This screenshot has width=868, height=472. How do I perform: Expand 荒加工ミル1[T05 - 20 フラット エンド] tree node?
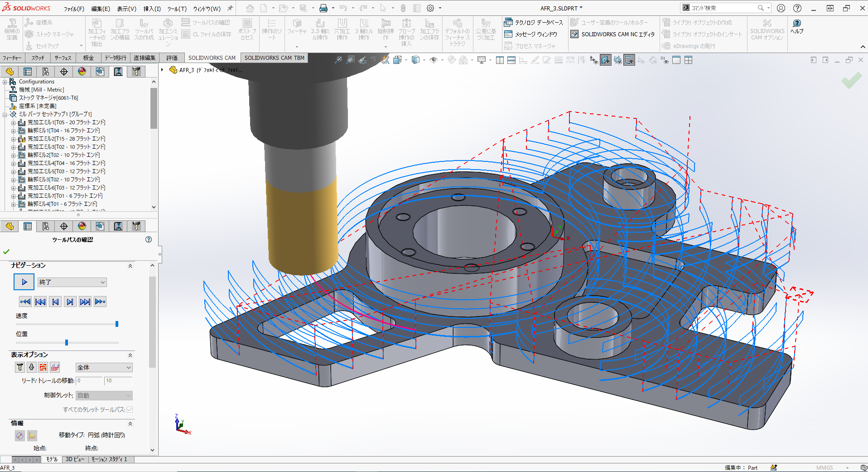pyautogui.click(x=14, y=123)
